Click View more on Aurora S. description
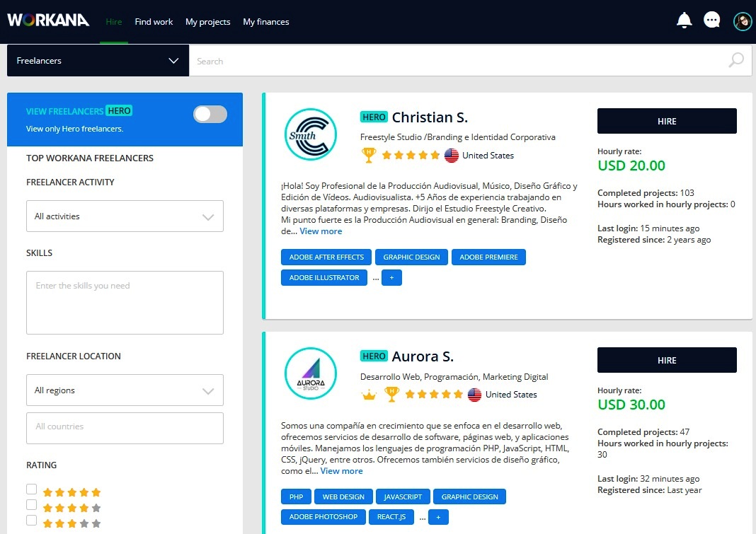756x534 pixels. [x=341, y=471]
